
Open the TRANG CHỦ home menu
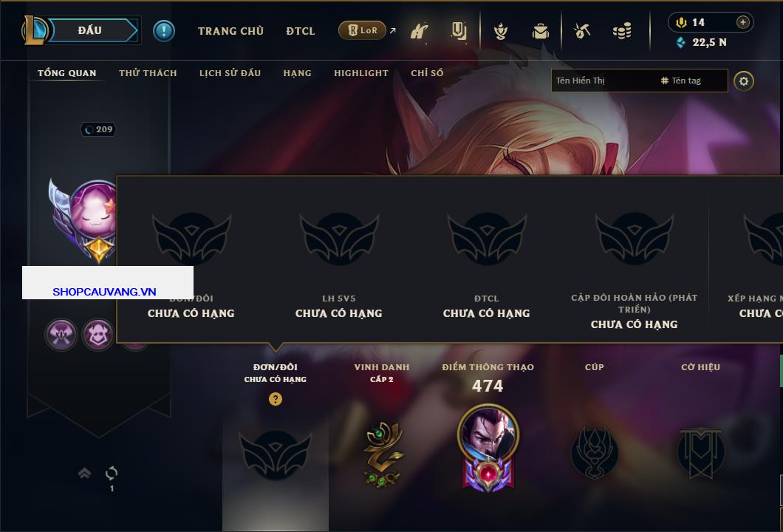click(230, 31)
